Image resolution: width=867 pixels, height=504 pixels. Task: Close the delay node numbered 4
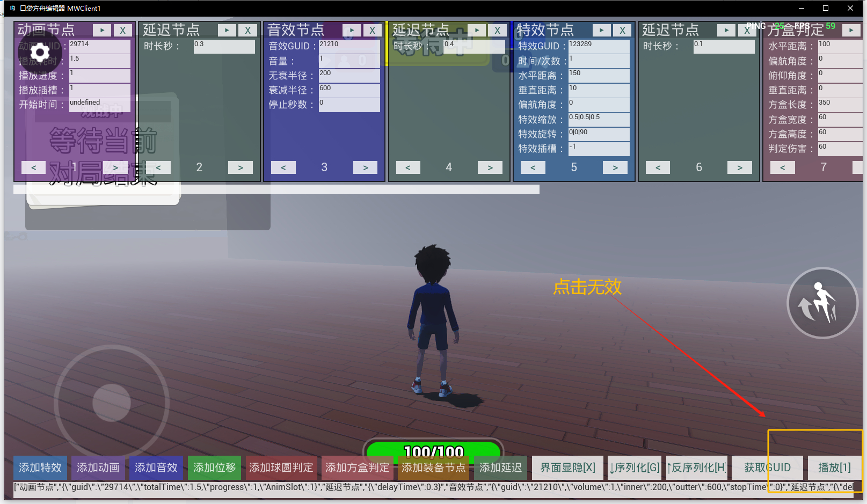click(x=497, y=31)
